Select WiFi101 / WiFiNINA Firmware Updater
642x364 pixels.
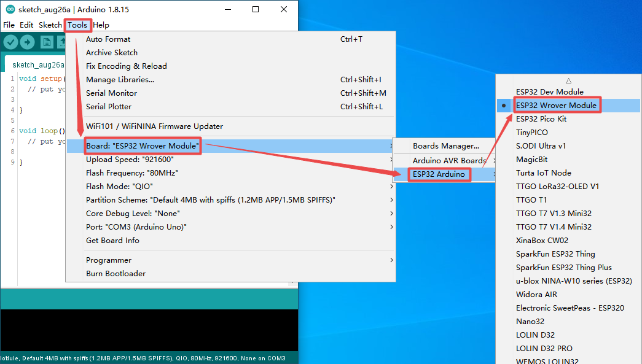(230, 126)
